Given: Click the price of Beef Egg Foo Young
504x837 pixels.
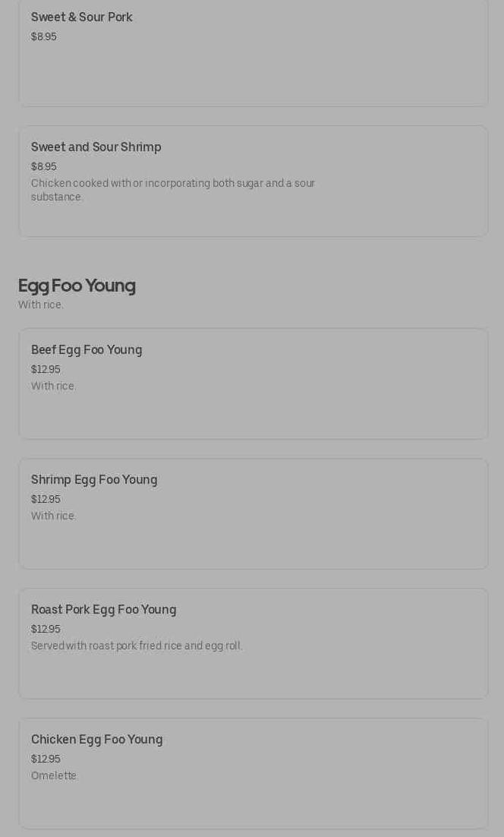Looking at the screenshot, I should 46,370.
